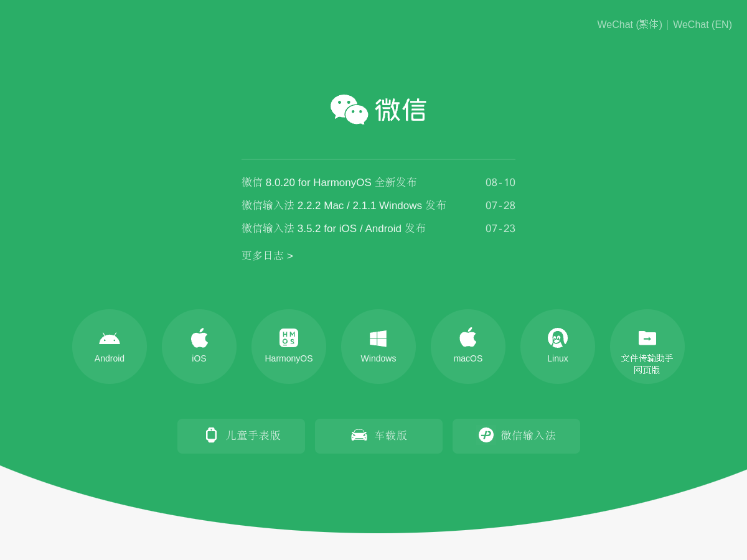The image size is (747, 560).
Task: Click the 07-23 release date
Action: tap(500, 229)
